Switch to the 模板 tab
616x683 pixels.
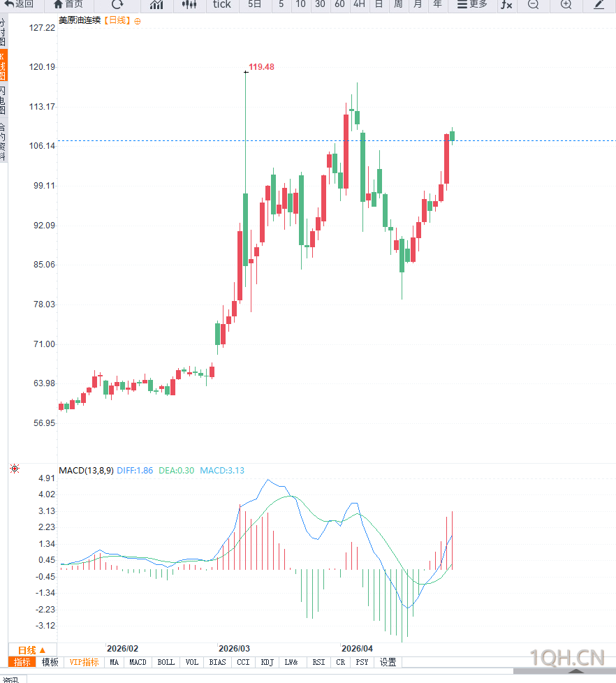point(50,662)
